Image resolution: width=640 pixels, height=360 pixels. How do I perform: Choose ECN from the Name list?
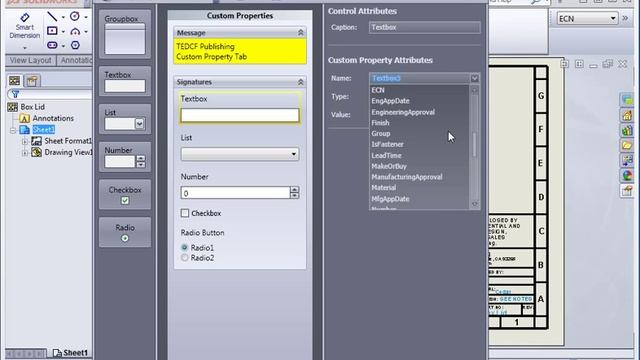(420, 90)
